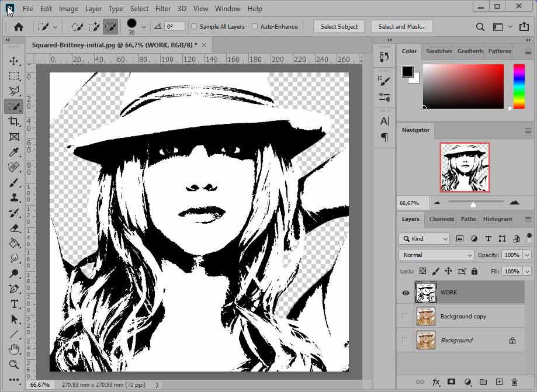Click the foreground color swatch

(x=407, y=71)
